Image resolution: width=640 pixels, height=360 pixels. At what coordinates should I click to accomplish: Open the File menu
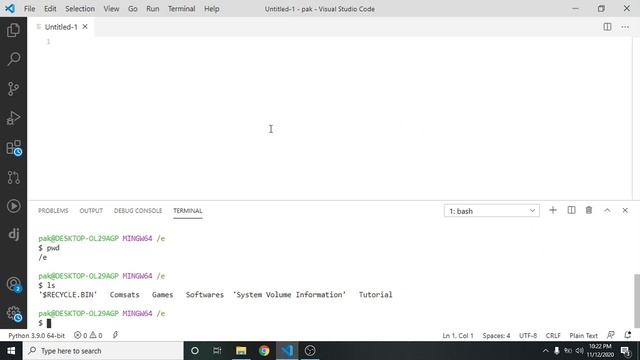29,9
